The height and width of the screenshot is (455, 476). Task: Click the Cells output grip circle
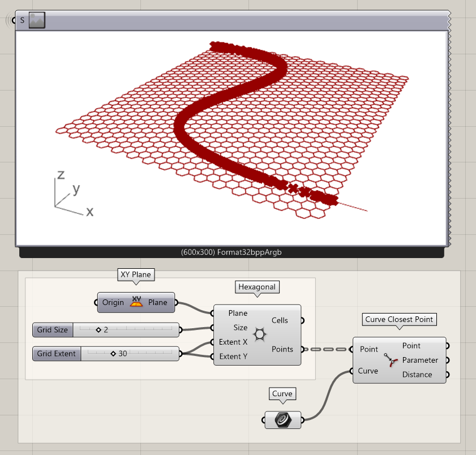(x=302, y=320)
